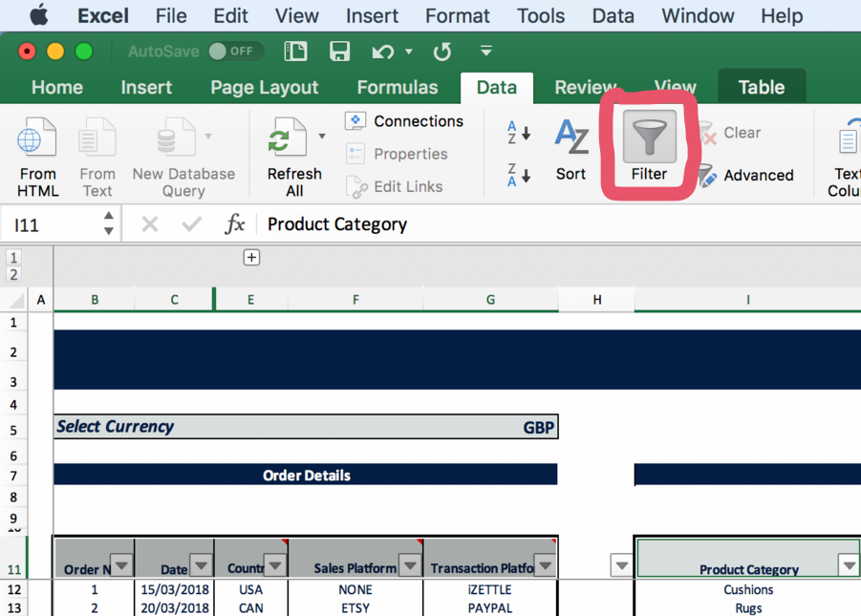Open the Tools menu
Viewport: 861px width, 616px height.
coord(540,15)
